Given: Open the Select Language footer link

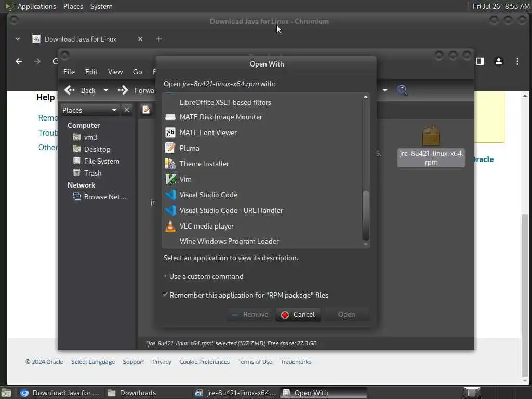Looking at the screenshot, I should 93,362.
